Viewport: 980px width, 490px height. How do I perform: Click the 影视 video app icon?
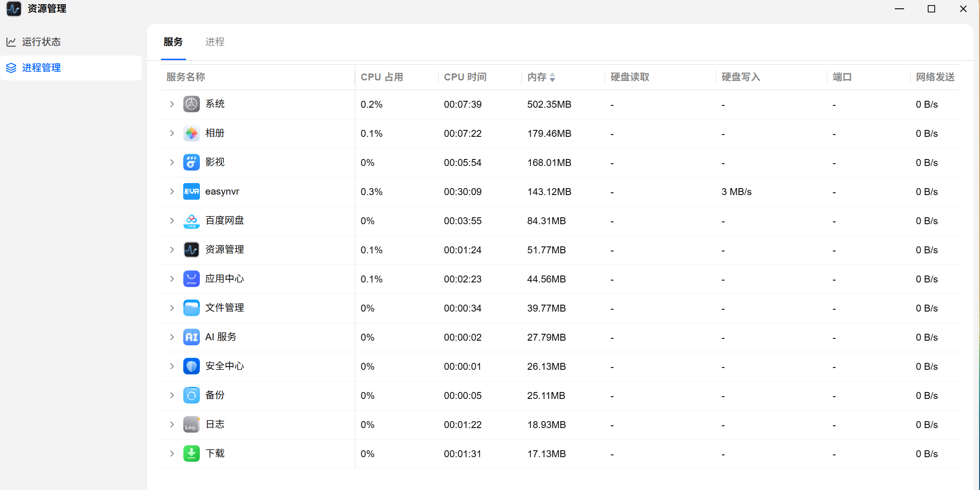tap(191, 162)
